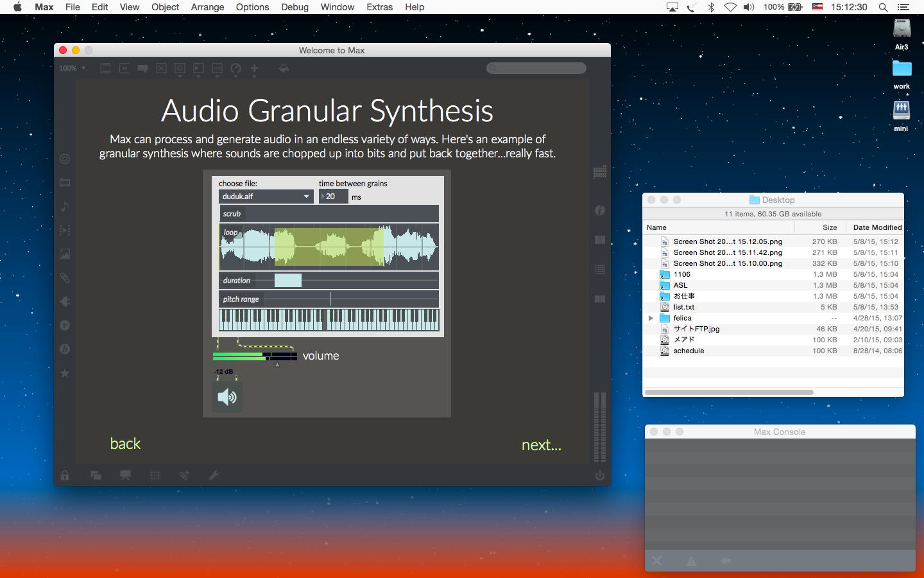The width and height of the screenshot is (924, 578).
Task: Expand the felica folder
Action: tap(651, 318)
